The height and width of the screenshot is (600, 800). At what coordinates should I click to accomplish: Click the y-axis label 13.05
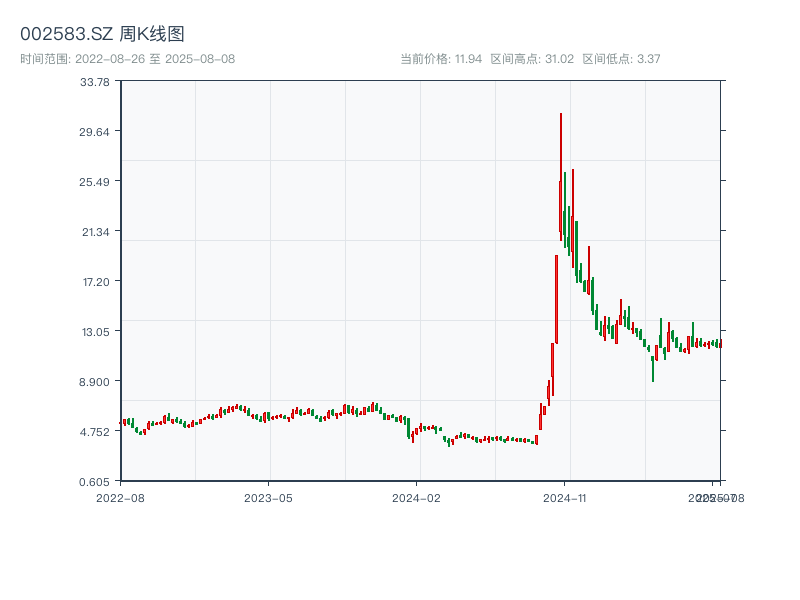[96, 332]
